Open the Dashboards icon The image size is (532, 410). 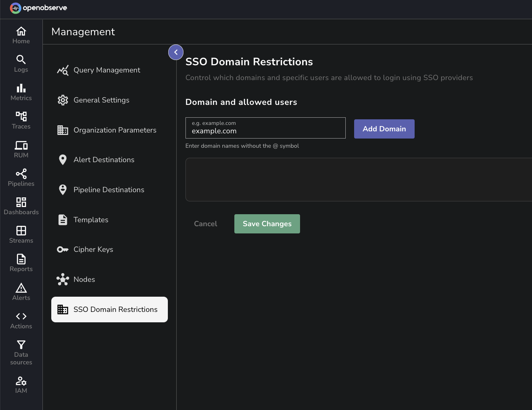click(21, 202)
